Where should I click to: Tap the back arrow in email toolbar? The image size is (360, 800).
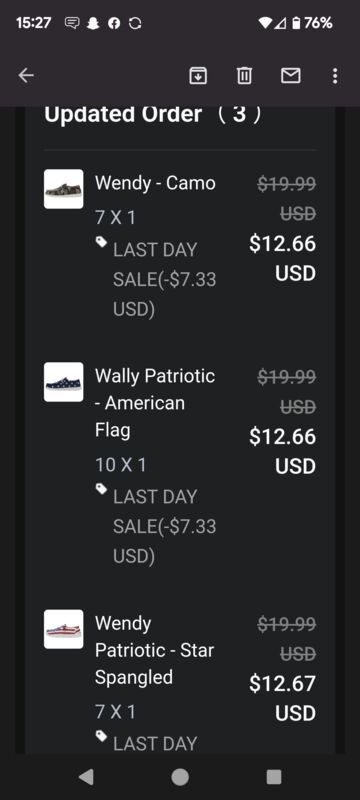click(x=26, y=76)
